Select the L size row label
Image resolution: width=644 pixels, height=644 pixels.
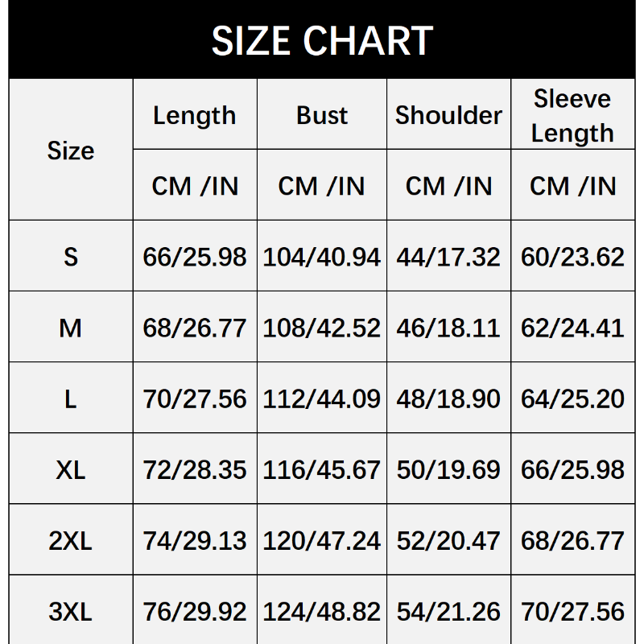tap(71, 398)
